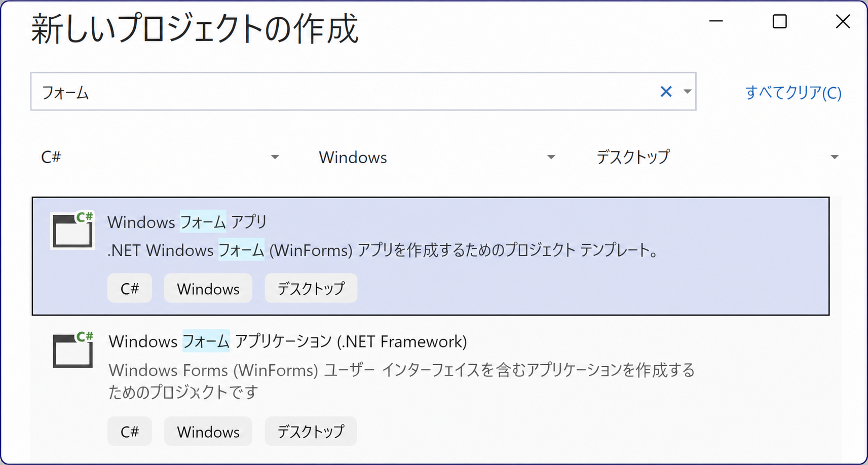Select the Windows フォーム アプリケーション (.NET Framework) icon

tap(73, 350)
